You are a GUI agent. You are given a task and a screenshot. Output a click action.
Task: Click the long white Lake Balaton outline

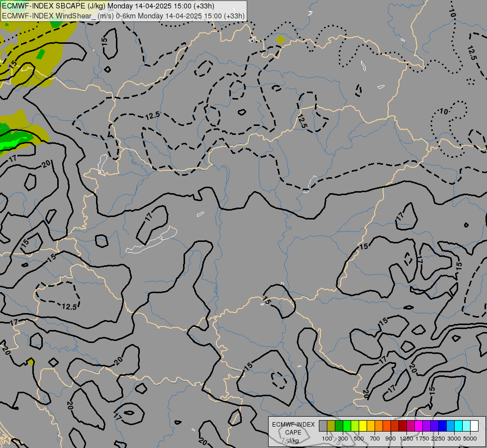(x=151, y=240)
